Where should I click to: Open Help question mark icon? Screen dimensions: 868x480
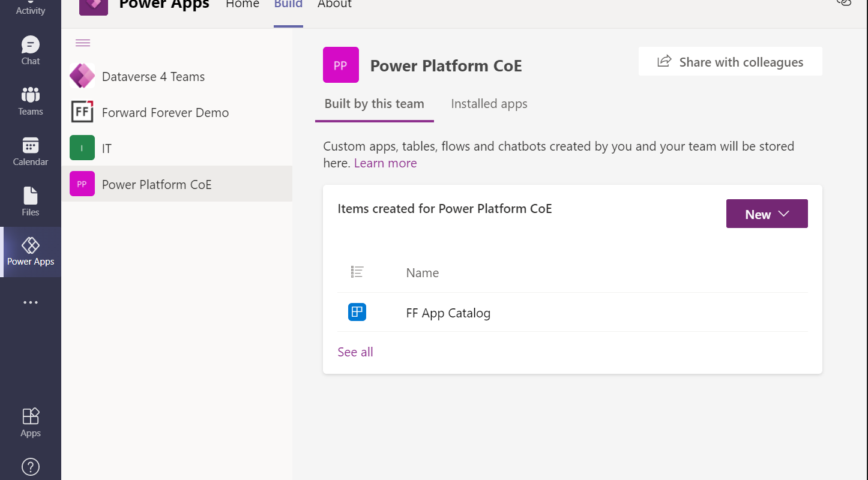pos(31,466)
